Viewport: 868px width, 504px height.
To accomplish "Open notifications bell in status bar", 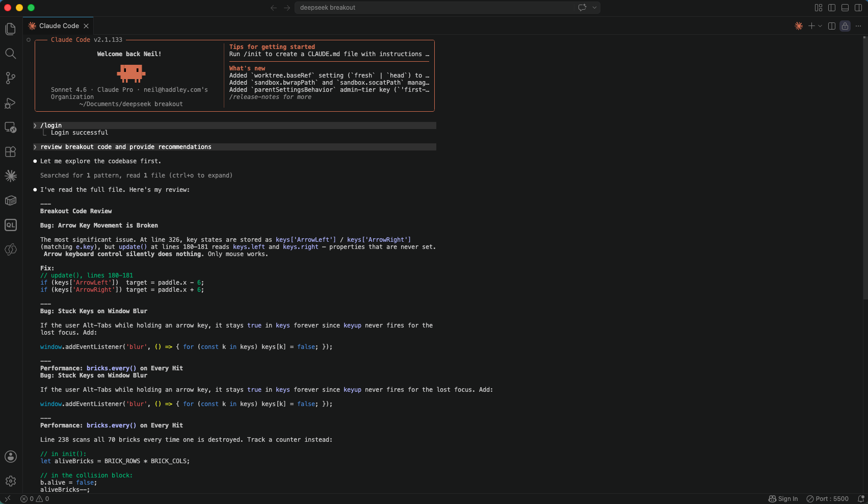I will click(861, 499).
